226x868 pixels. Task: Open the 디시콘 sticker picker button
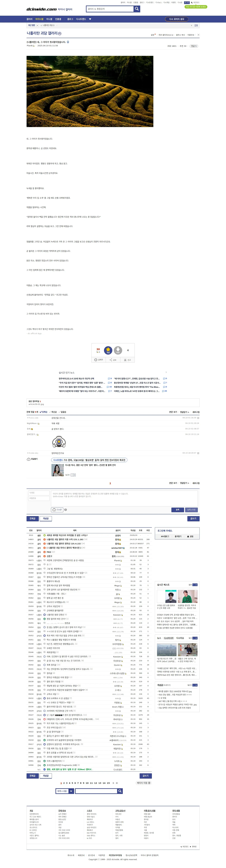pyautogui.click(x=57, y=510)
